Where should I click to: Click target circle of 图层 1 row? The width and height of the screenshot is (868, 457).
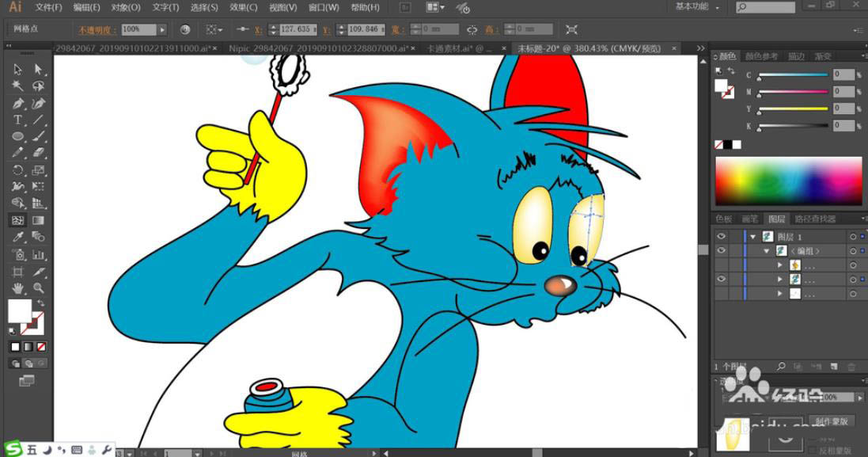853,237
